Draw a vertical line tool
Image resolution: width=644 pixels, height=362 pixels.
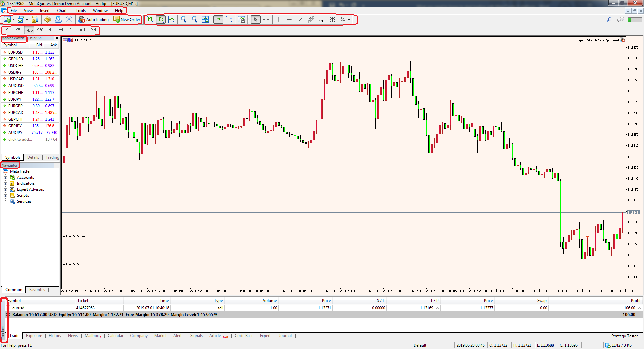tap(278, 20)
